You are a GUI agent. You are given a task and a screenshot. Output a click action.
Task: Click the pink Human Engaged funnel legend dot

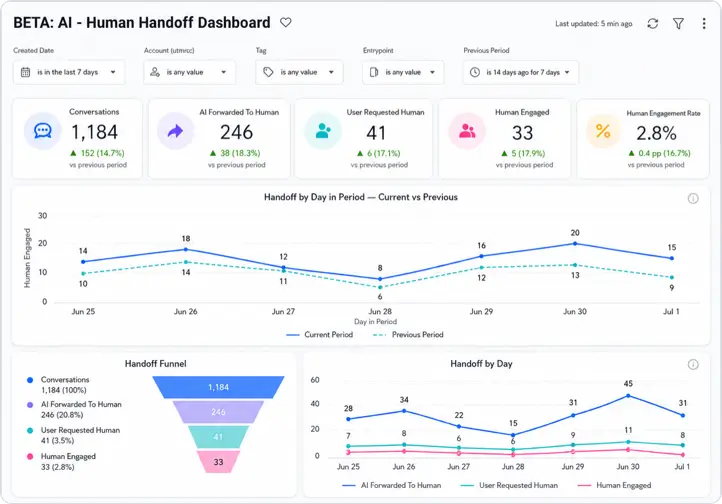point(30,457)
